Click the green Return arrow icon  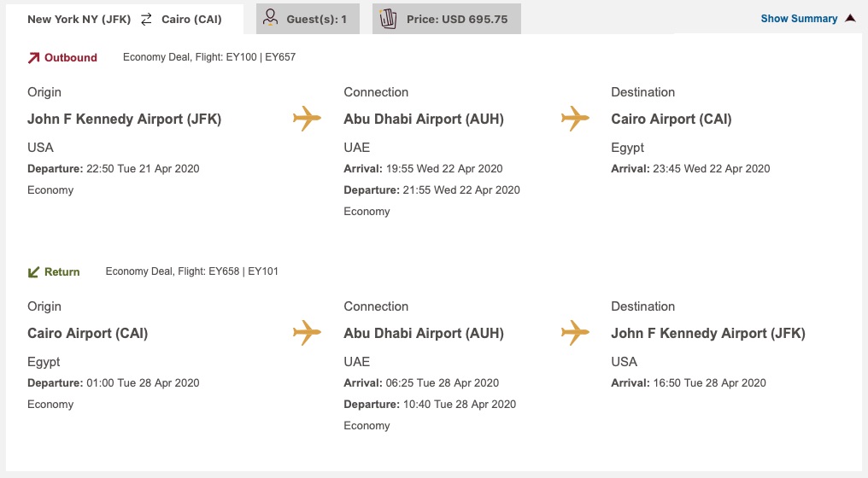[x=34, y=272]
